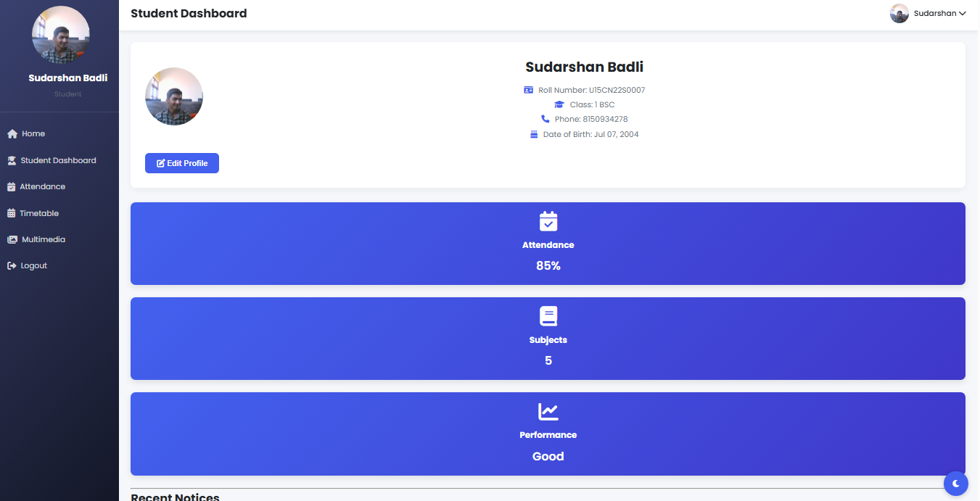Viewport: 980px width, 501px height.
Task: Click the Attendance calendar-check icon
Action: pos(548,221)
